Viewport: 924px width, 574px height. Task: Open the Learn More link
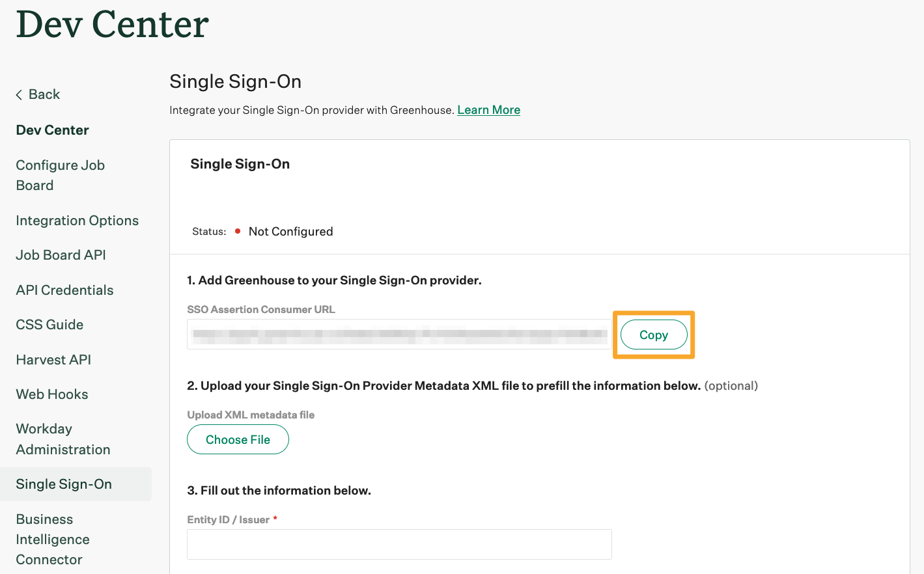pyautogui.click(x=488, y=109)
